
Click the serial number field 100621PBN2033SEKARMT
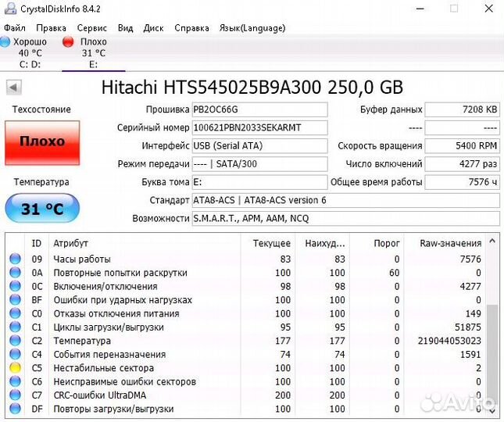[259, 127]
